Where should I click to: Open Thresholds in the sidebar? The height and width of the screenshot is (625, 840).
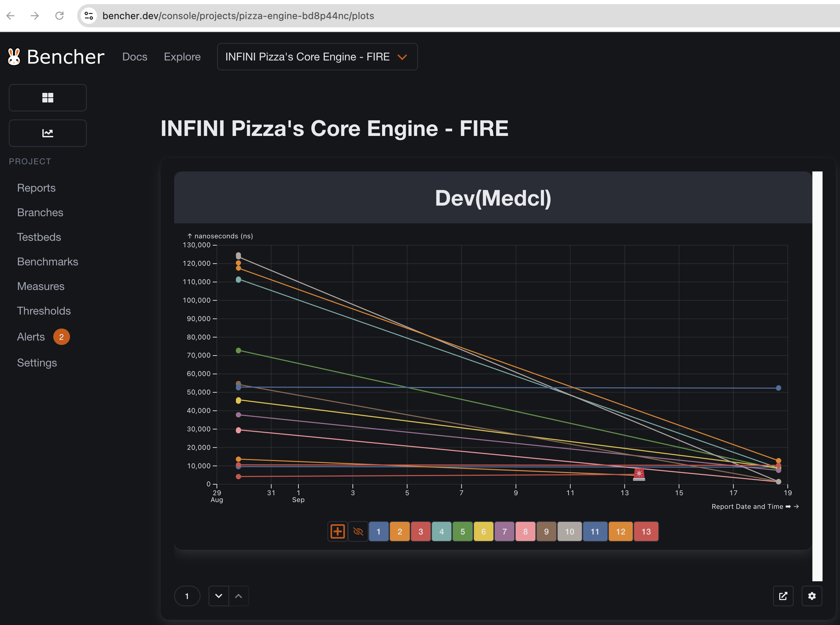coord(44,310)
